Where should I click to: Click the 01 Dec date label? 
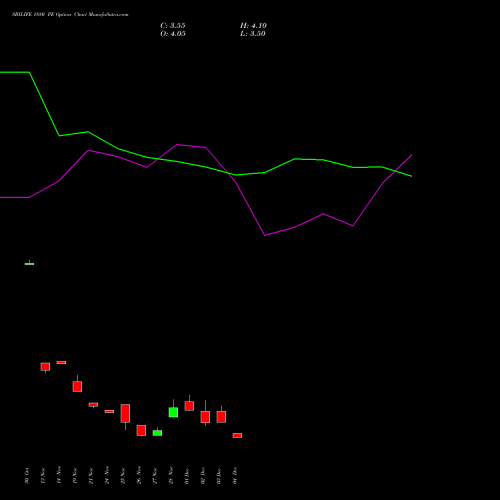pyautogui.click(x=187, y=476)
